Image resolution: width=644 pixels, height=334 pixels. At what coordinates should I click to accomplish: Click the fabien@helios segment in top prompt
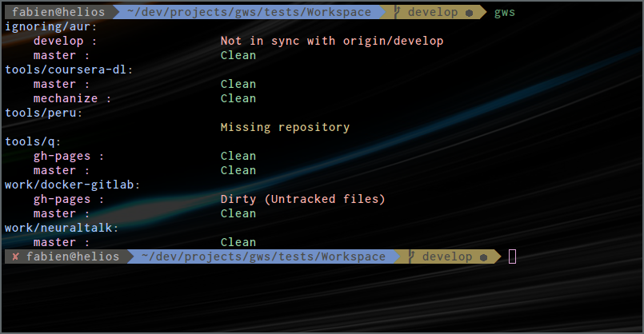click(58, 12)
